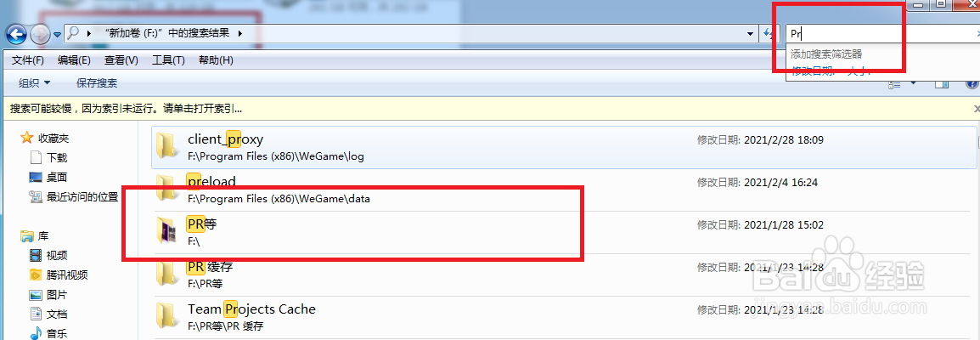Click the PR等 folder thumbnail icon
Screen dimensions: 980x340
pos(167,232)
